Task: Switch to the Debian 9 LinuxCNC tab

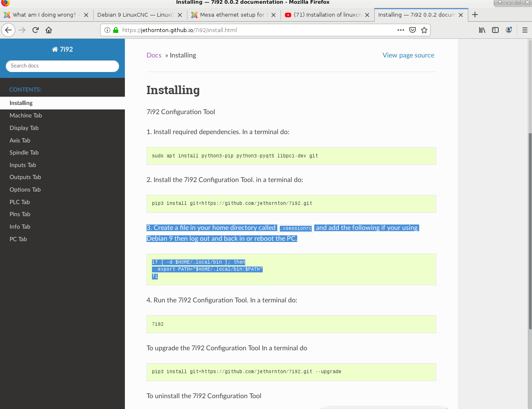Action: coord(135,15)
